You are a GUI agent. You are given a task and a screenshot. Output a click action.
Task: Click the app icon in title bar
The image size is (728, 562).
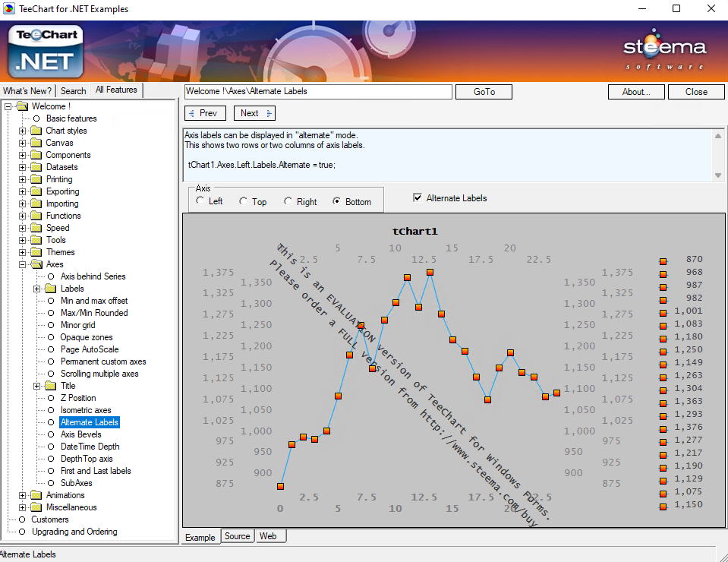(x=9, y=8)
